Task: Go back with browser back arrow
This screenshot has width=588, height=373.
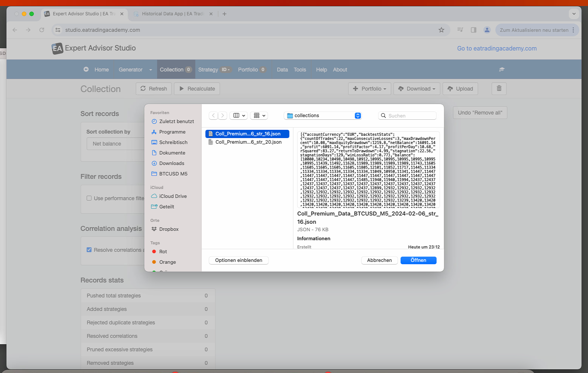Action: click(15, 30)
